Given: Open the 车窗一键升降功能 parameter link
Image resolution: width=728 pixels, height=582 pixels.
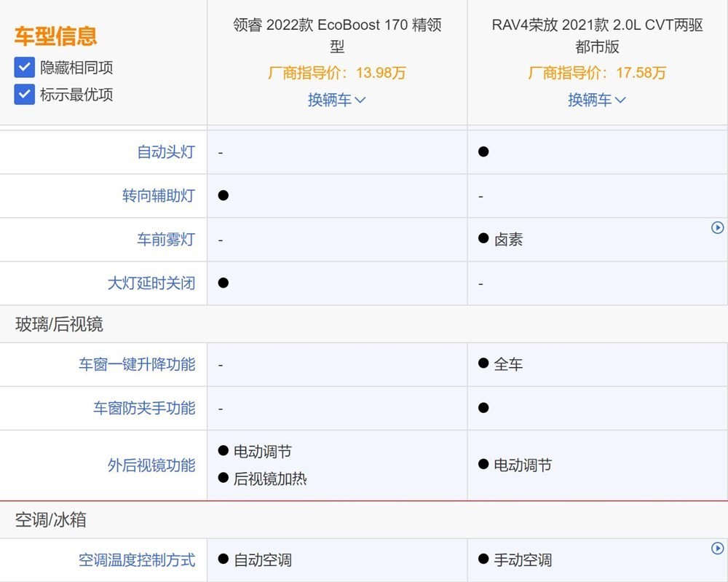Looking at the screenshot, I should pyautogui.click(x=137, y=364).
